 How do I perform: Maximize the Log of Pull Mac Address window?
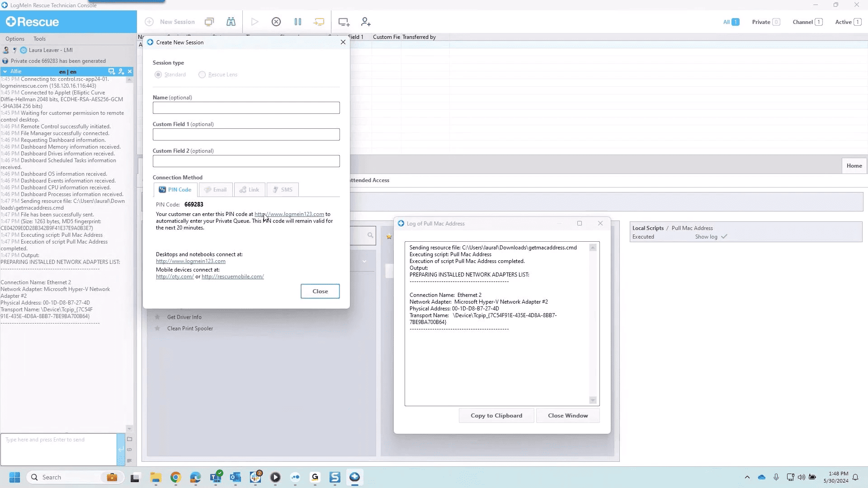tap(580, 223)
